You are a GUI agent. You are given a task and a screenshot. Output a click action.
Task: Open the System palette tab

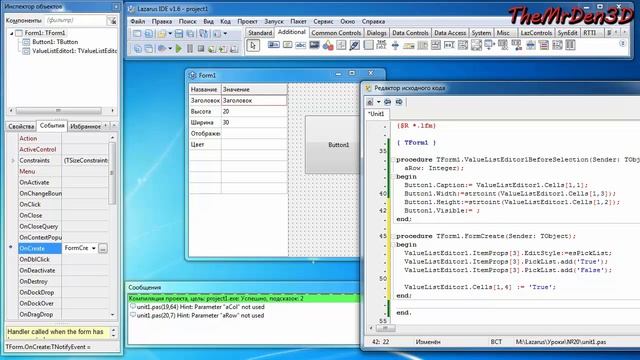click(481, 33)
